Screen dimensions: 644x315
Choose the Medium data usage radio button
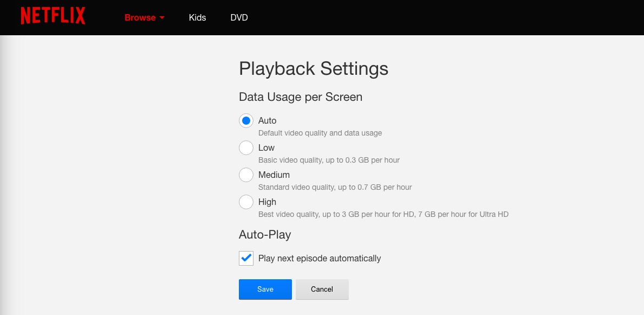pos(246,175)
